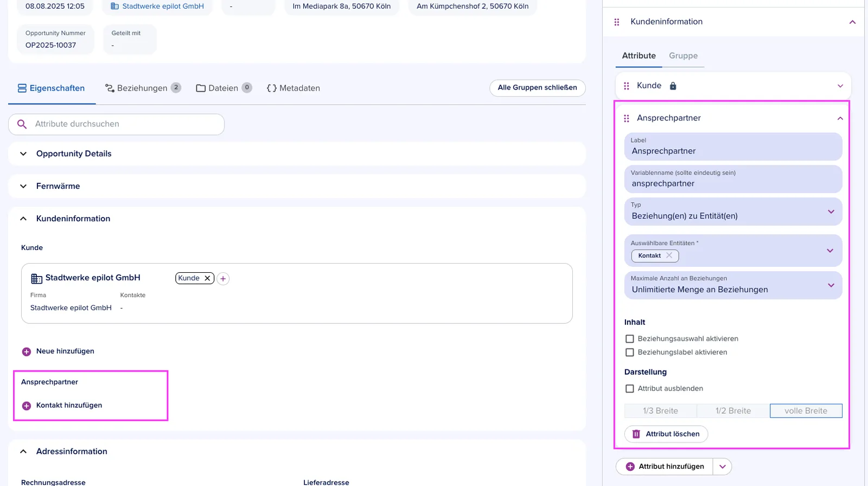The image size is (868, 486).
Task: Click plus icon for Kontakt hinzufügen
Action: 26,406
